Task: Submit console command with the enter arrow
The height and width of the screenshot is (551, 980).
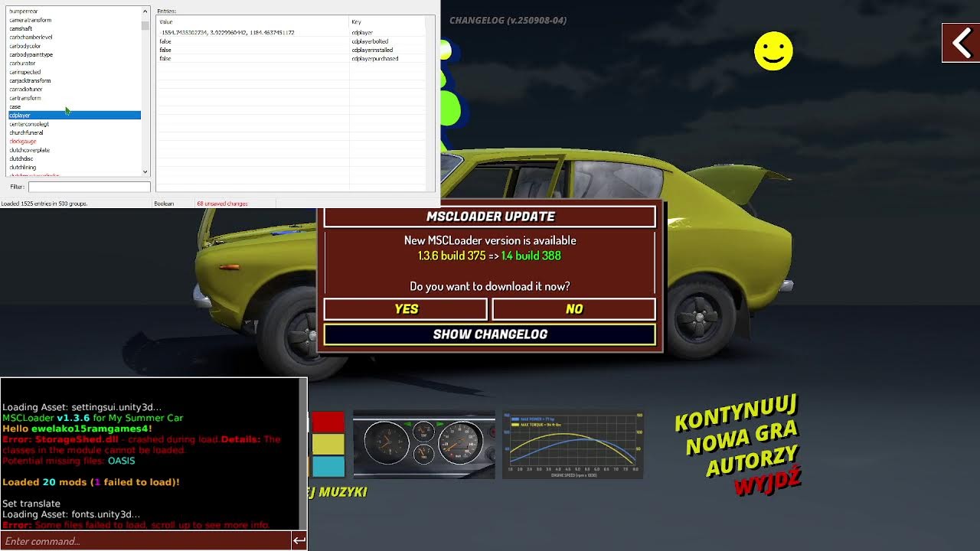Action: [299, 540]
